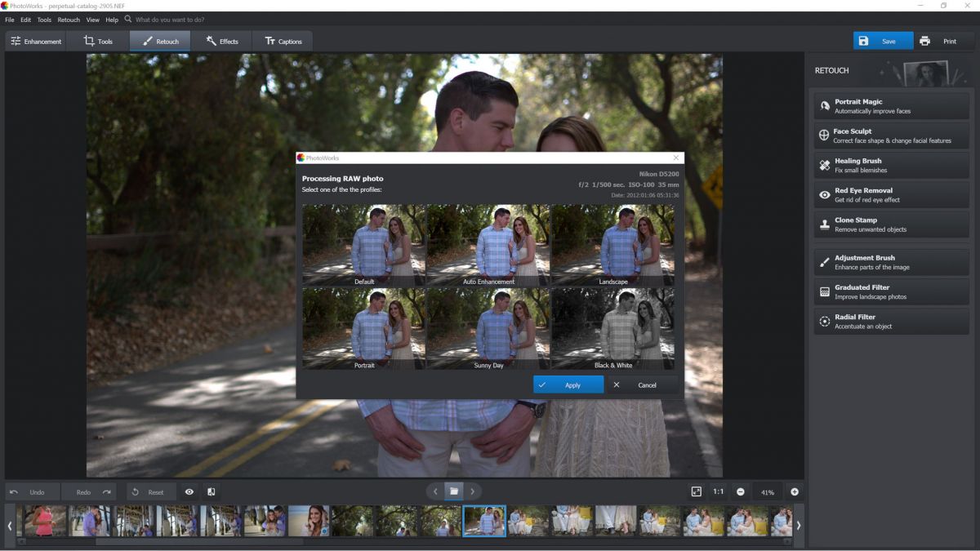Image resolution: width=980 pixels, height=551 pixels.
Task: Open the Retouch menu
Action: point(68,20)
